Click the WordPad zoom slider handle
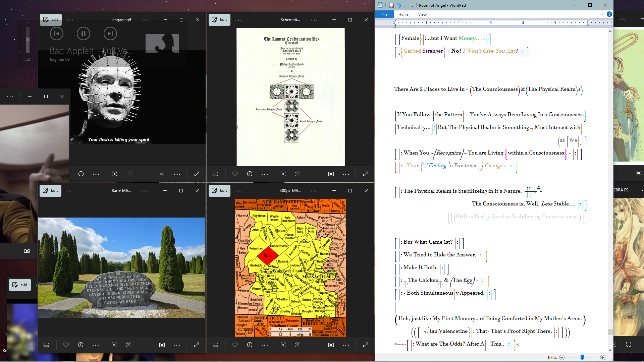Viewport: 644px width, 362px height. click(582, 358)
